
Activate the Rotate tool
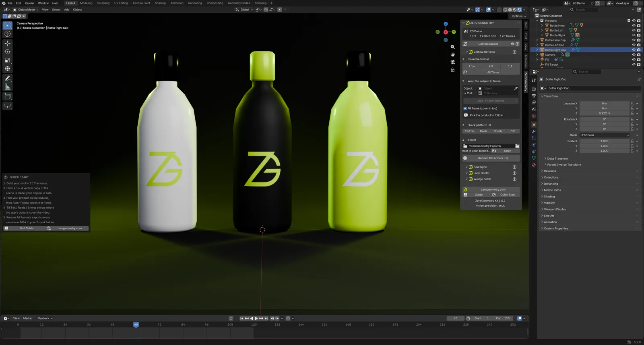(x=7, y=52)
